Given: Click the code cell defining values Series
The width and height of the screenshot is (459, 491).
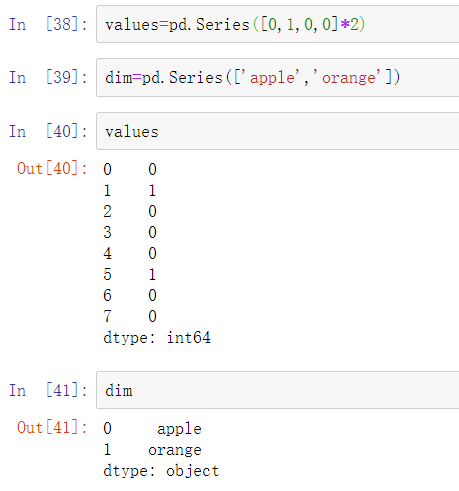Looking at the screenshot, I should pyautogui.click(x=278, y=24).
